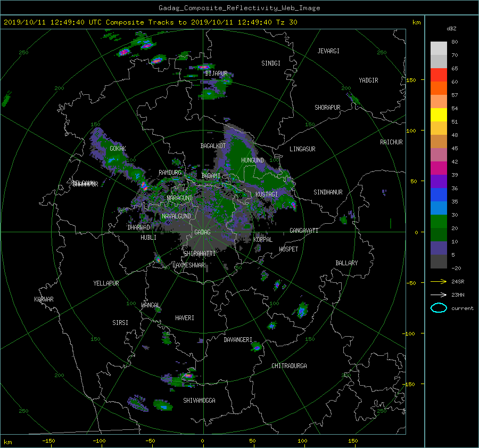Click the Gadag_Composite_Reflectivity_Web_Image title

coord(239,8)
